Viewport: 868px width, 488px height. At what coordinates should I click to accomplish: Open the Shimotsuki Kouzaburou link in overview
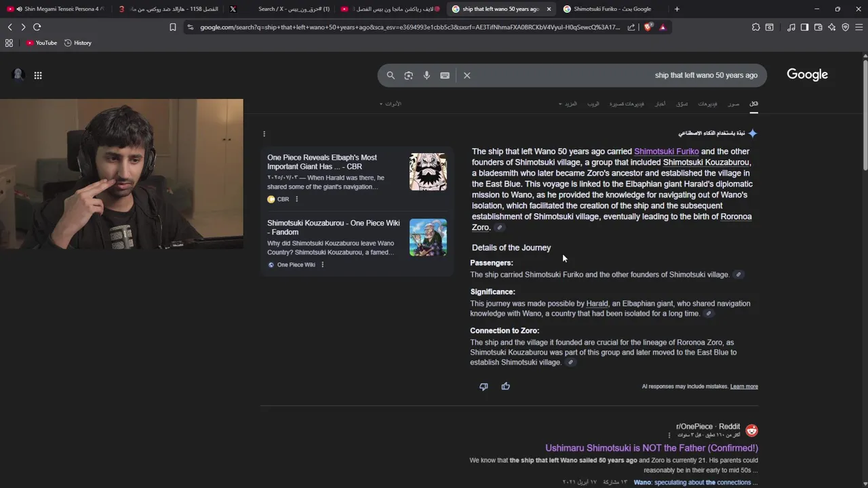[x=706, y=162]
